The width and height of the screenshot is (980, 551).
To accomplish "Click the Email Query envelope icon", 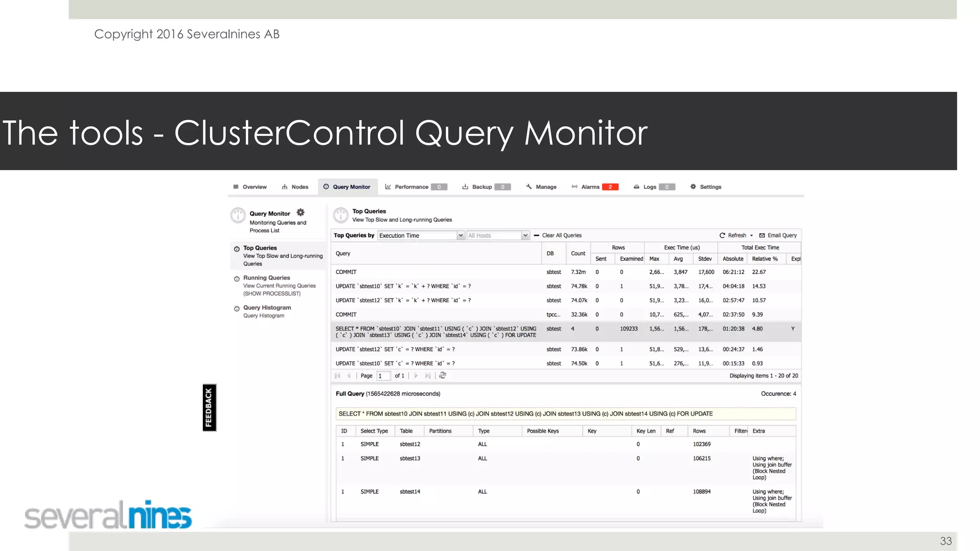I will tap(762, 235).
